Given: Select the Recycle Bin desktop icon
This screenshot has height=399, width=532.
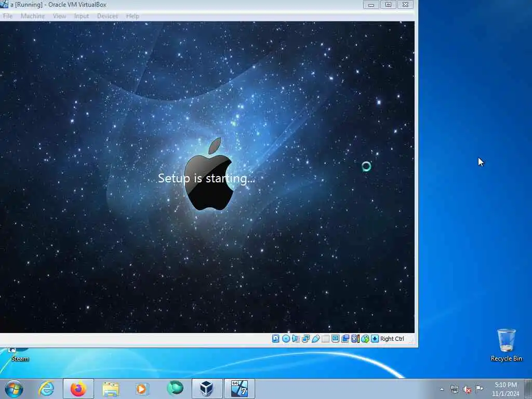Looking at the screenshot, I should 506,345.
